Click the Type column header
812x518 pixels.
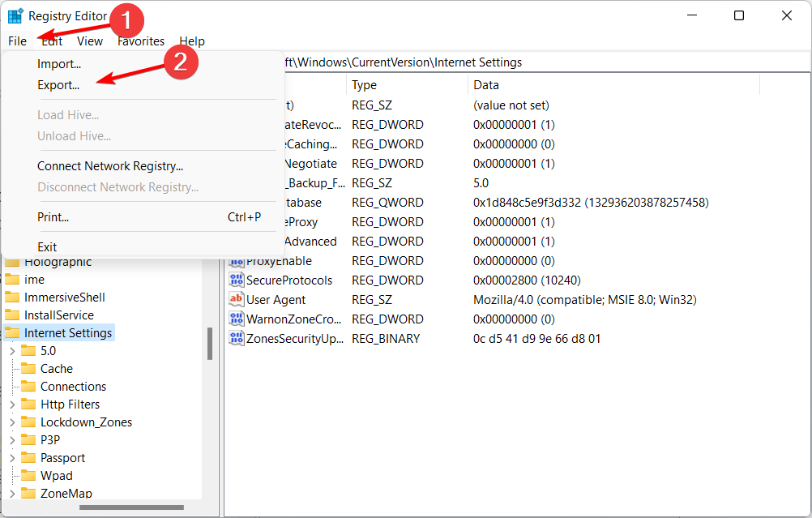click(407, 85)
